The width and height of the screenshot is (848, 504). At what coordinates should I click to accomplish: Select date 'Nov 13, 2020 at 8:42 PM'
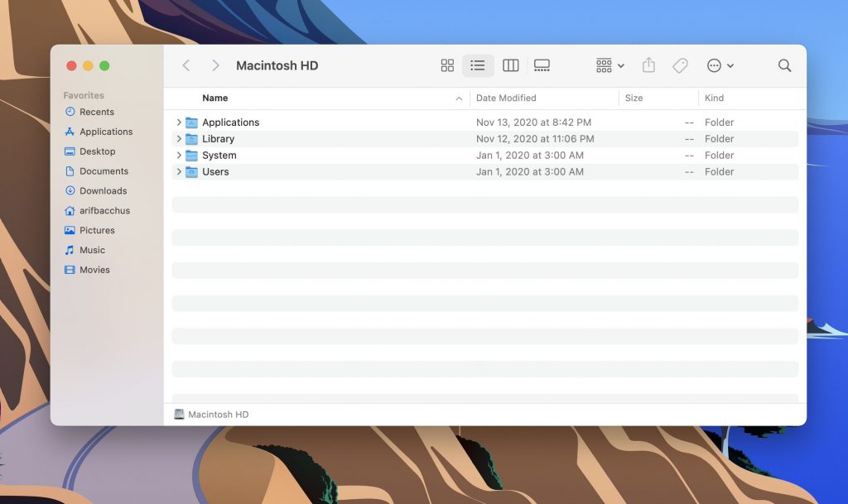click(533, 122)
